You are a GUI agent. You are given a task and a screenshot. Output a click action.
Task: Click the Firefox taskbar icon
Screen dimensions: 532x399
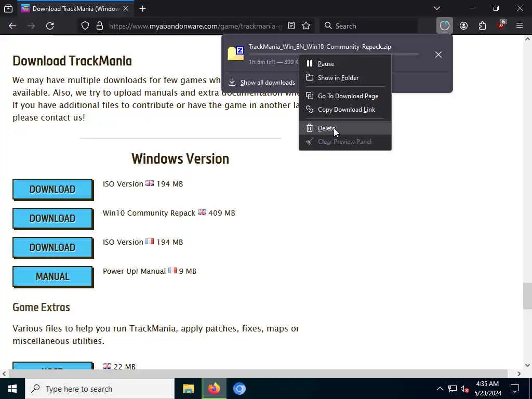(214, 389)
